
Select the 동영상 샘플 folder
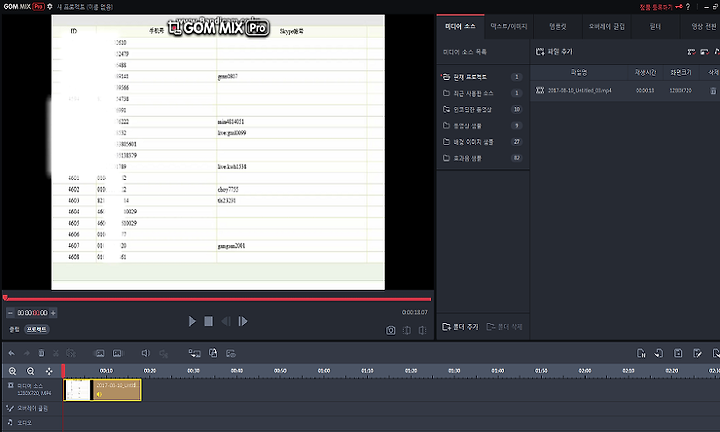point(481,125)
